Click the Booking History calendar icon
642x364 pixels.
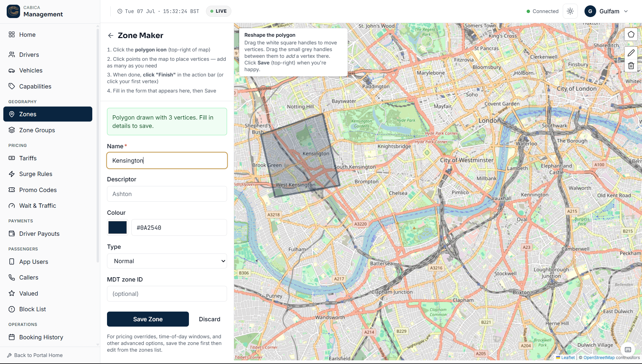pos(12,337)
